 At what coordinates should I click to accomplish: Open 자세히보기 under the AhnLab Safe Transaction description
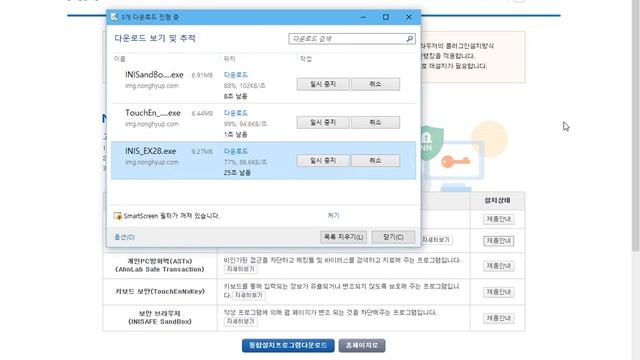pyautogui.click(x=240, y=269)
